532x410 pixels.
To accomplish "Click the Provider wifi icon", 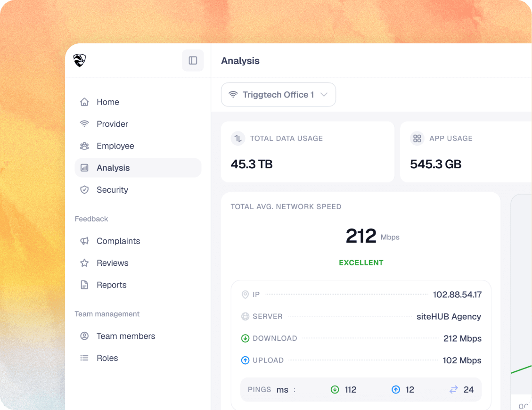I will point(84,124).
